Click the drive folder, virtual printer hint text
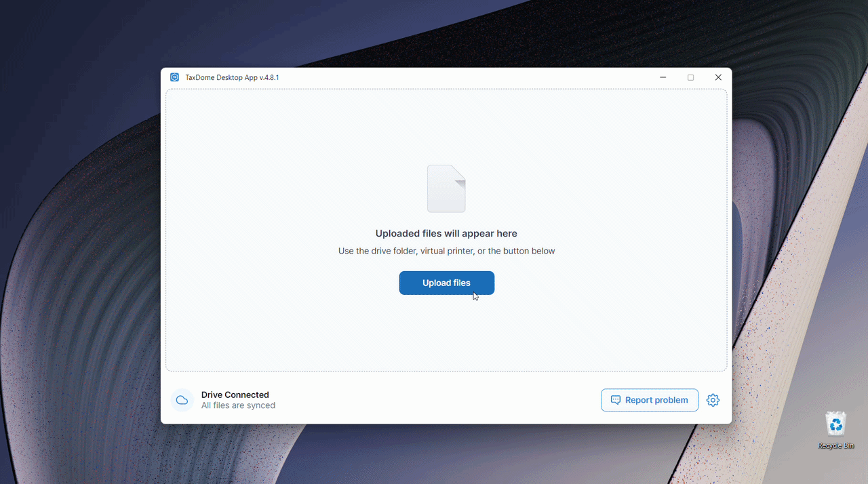 446,251
